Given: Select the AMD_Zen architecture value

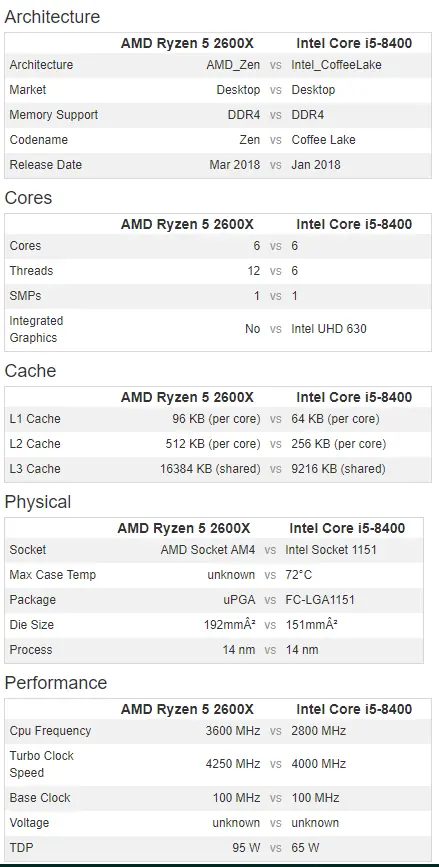Looking at the screenshot, I should [233, 65].
